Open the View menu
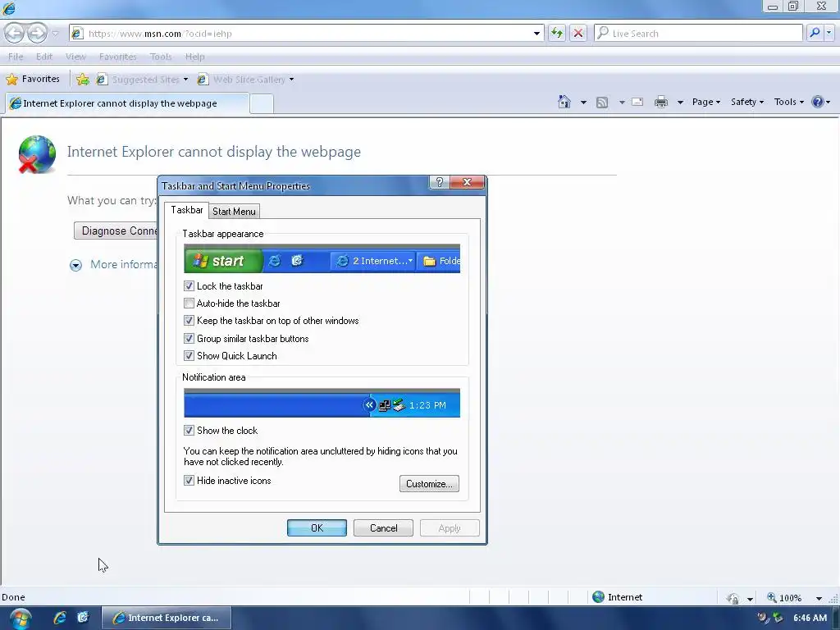The height and width of the screenshot is (630, 840). 75,57
